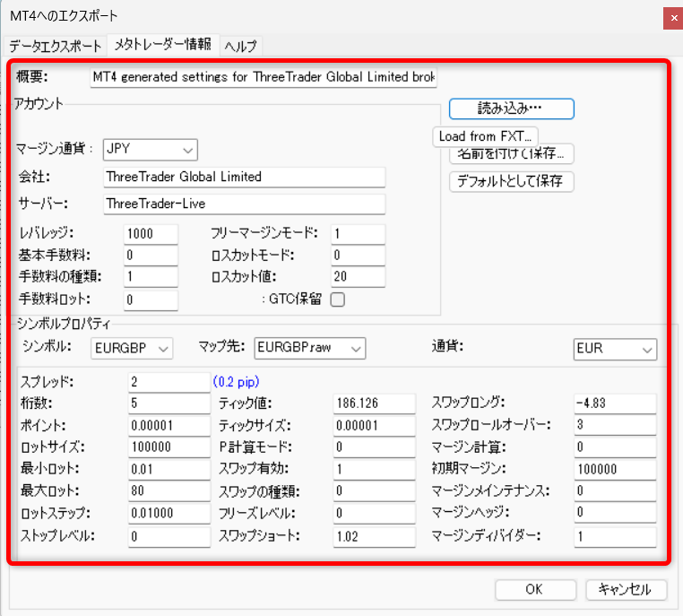This screenshot has height=616, width=683.
Task: Click デフォルトとして保存 button
Action: 512,181
